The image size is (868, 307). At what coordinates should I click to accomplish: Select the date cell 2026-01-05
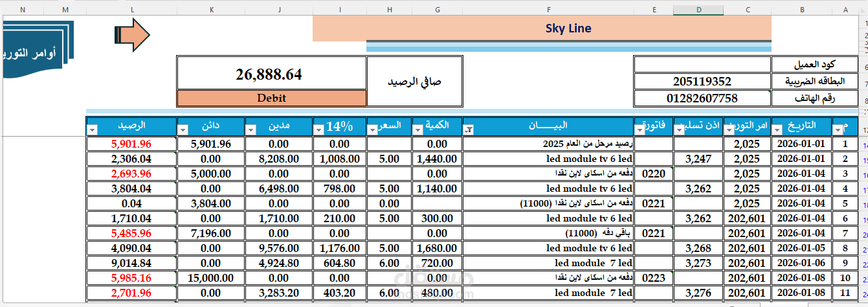[802, 248]
